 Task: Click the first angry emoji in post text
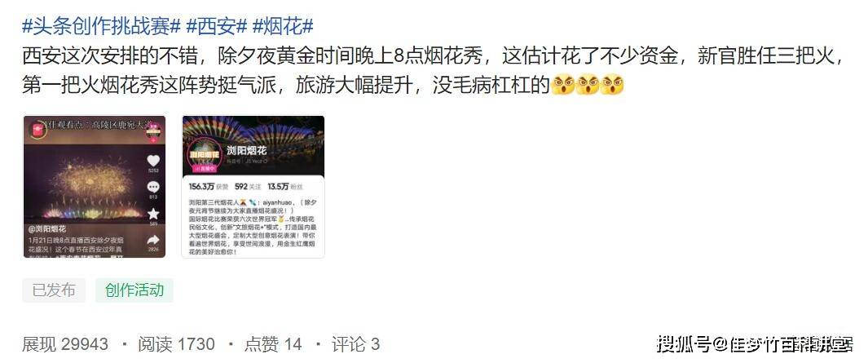563,86
